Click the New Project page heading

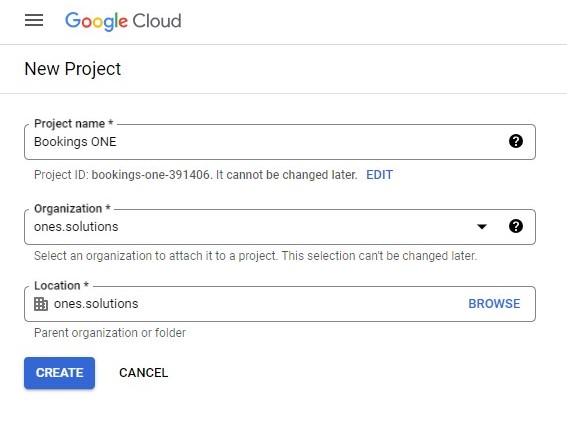pos(73,69)
